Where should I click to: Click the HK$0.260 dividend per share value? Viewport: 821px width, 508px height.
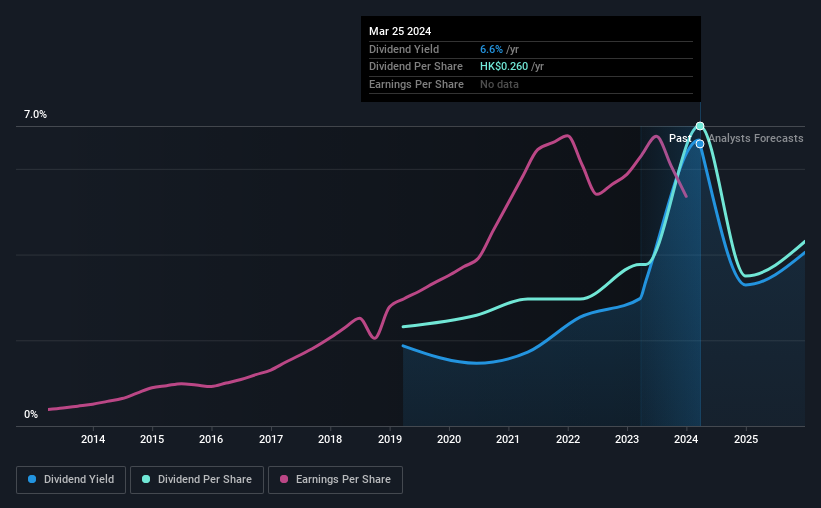tap(505, 66)
